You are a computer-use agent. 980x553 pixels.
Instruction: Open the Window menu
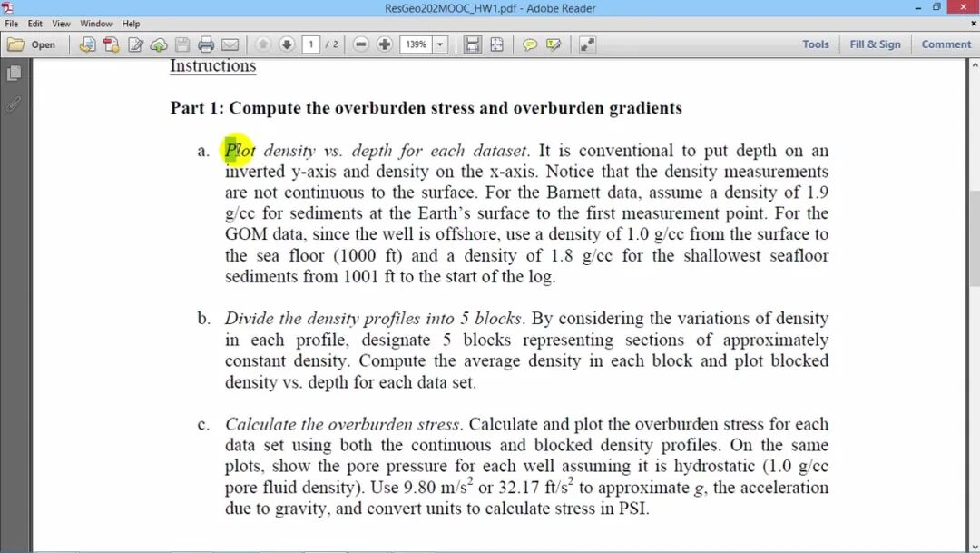pos(95,24)
